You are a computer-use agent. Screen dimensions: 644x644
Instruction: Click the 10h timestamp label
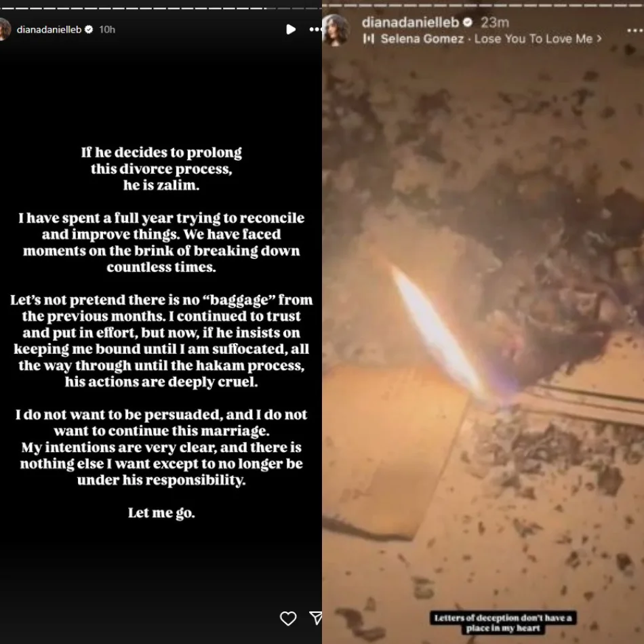coord(107,30)
